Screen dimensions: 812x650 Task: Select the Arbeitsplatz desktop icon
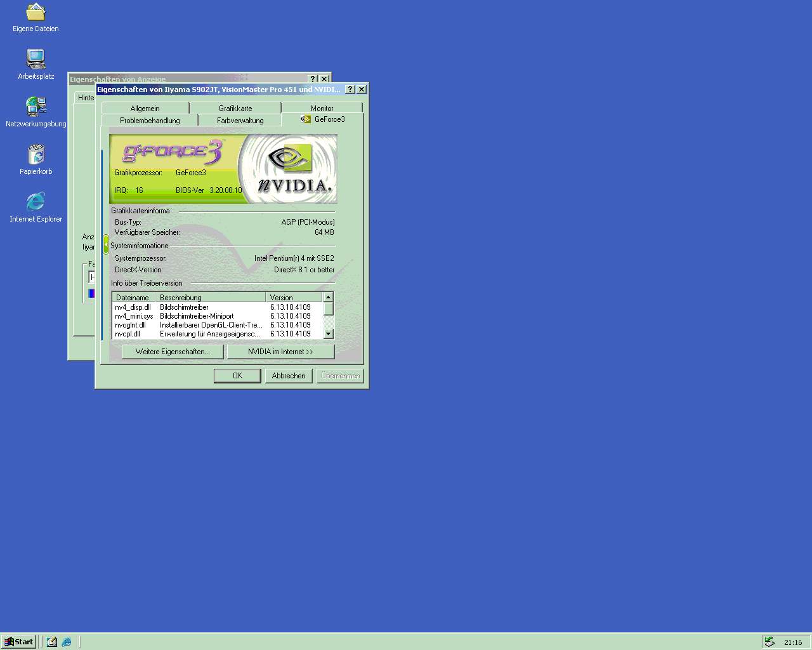pos(36,65)
